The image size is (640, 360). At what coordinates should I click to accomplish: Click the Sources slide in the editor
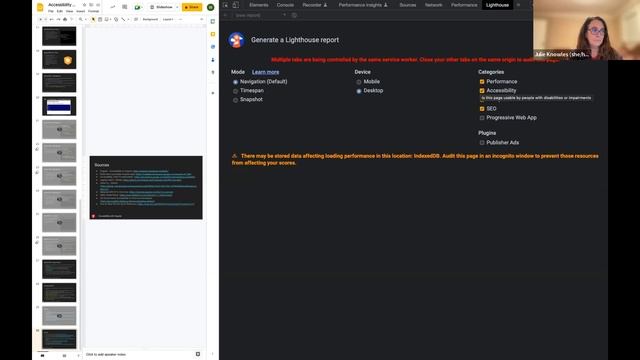(146, 188)
